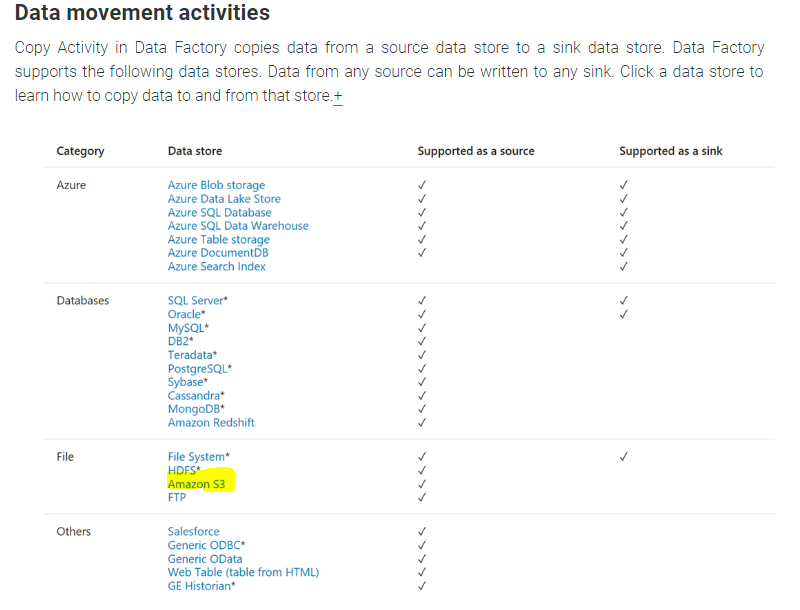
Task: Click the source checkmark for Amazon Redshift
Action: click(x=422, y=423)
